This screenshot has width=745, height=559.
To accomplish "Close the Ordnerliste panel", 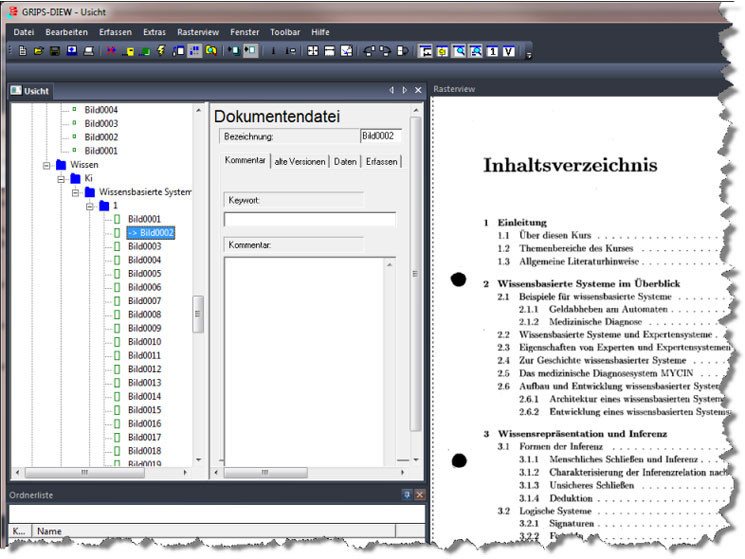I will click(x=420, y=495).
